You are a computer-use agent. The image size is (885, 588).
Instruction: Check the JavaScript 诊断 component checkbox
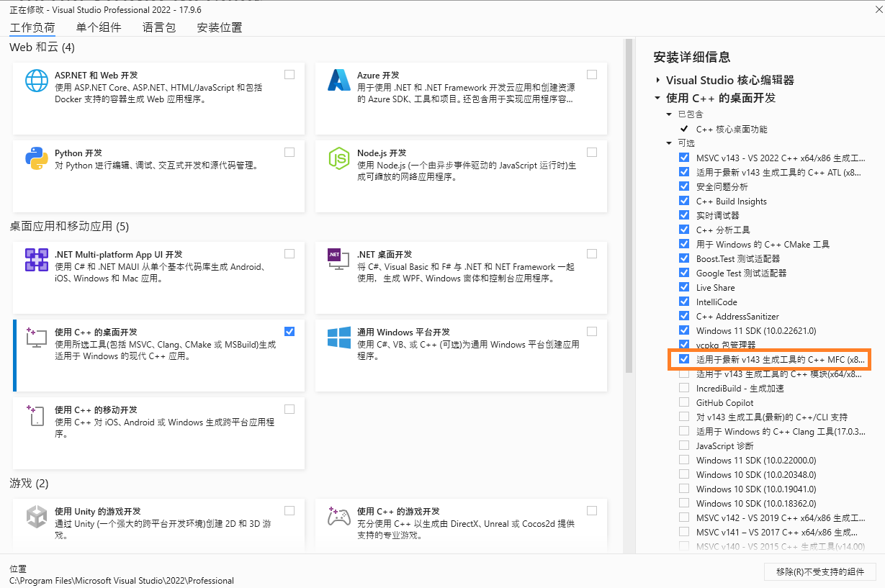tap(683, 445)
